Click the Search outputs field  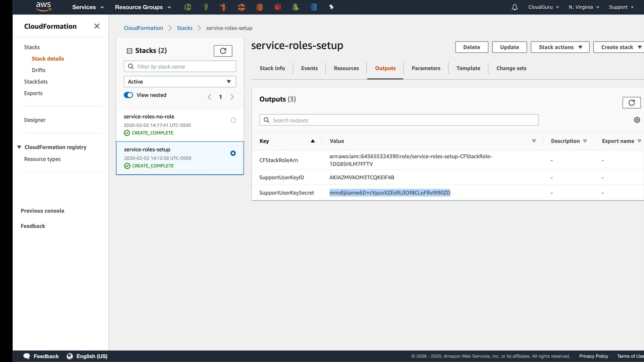[x=399, y=120]
